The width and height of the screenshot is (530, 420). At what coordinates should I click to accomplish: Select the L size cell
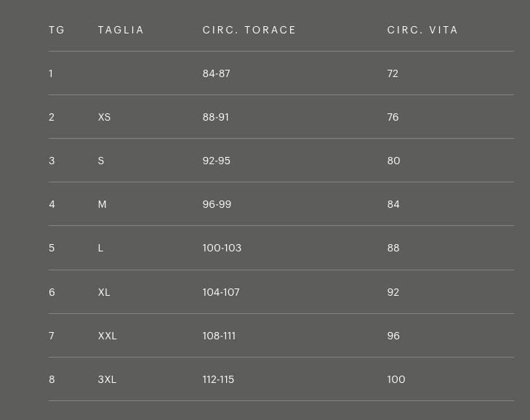pos(100,248)
